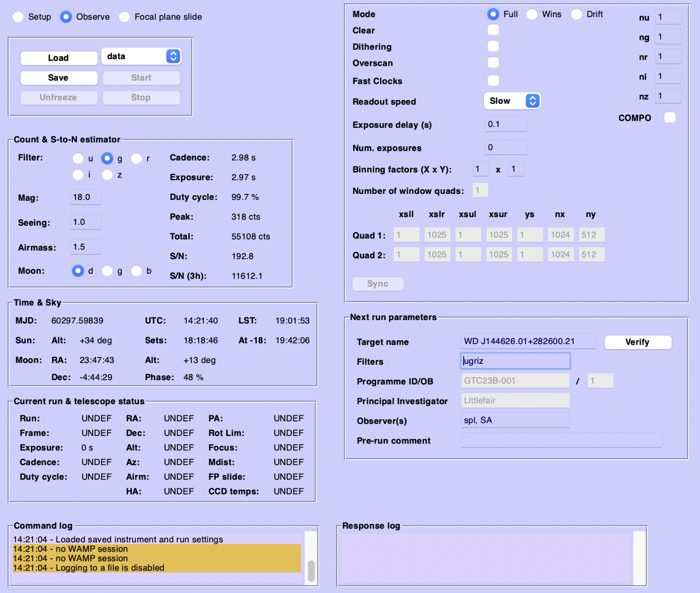Viewport: 700px width, 593px height.
Task: Click the Programme ID field
Action: coord(515,381)
